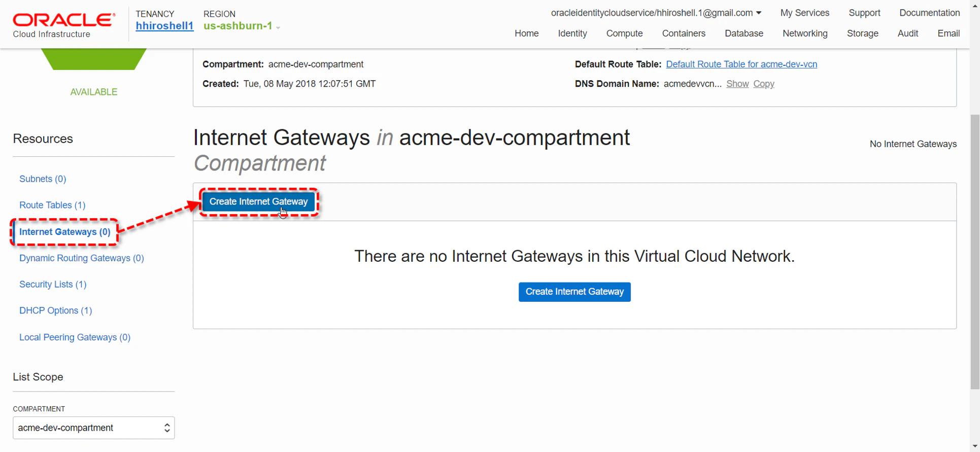Open the Identity menu
980x452 pixels.
pyautogui.click(x=572, y=33)
